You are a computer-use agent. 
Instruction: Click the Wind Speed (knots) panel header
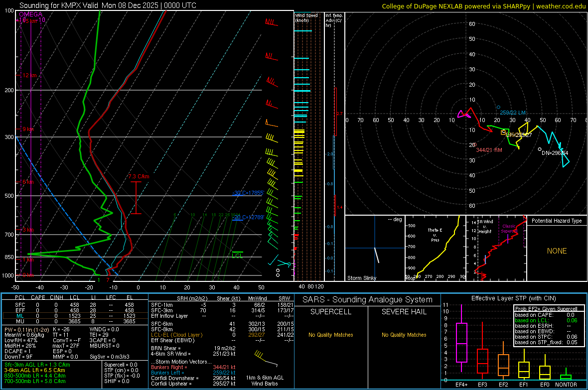(x=306, y=17)
